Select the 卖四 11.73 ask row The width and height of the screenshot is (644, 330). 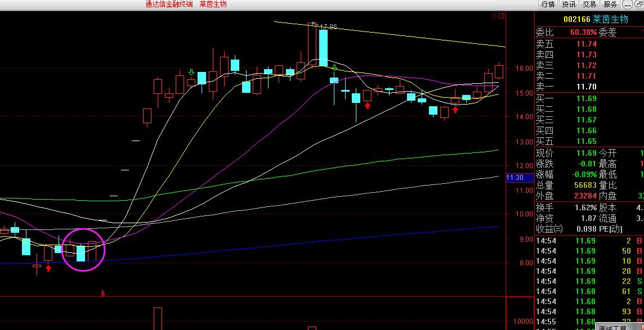click(x=589, y=55)
